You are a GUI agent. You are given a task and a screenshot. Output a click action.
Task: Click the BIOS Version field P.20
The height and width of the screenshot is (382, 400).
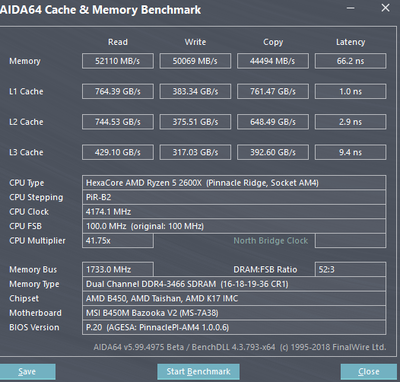[x=234, y=327]
